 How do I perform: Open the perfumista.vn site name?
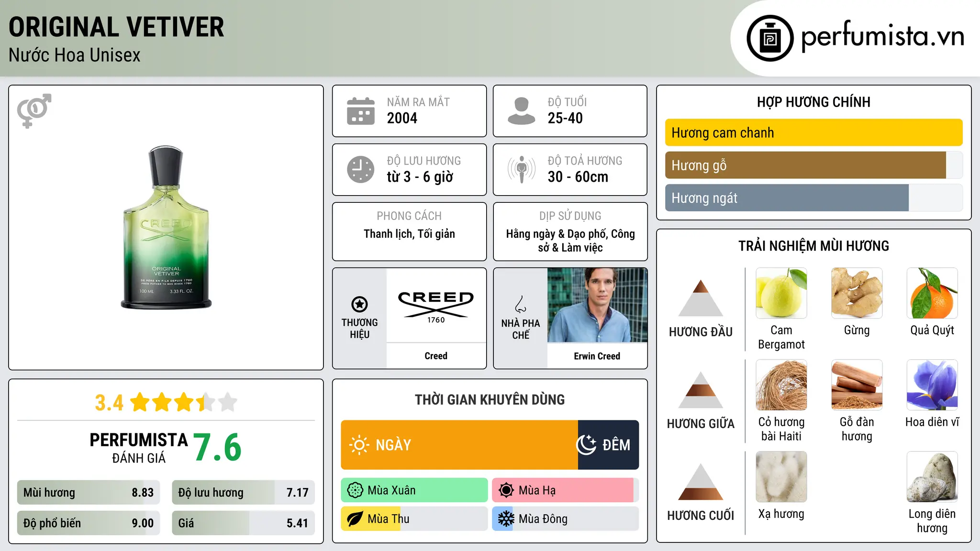882,36
